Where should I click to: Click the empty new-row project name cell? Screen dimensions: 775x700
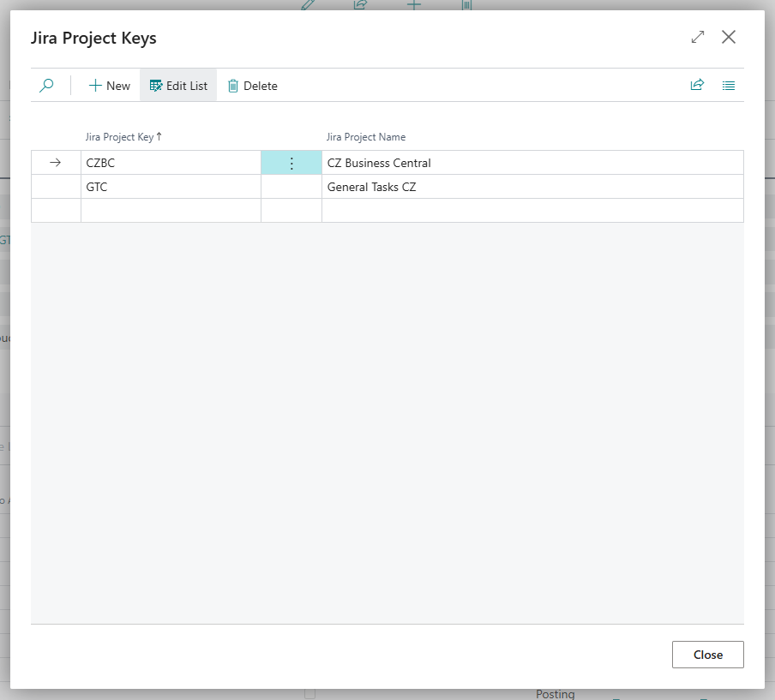pyautogui.click(x=532, y=211)
